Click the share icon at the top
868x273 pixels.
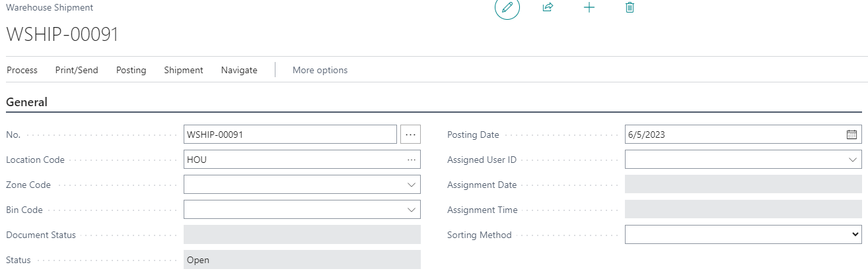coord(547,8)
